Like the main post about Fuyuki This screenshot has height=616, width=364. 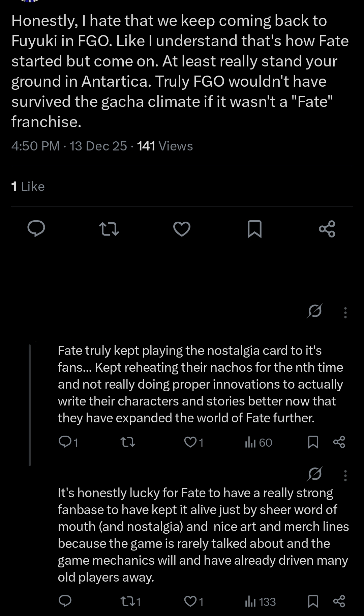182,229
